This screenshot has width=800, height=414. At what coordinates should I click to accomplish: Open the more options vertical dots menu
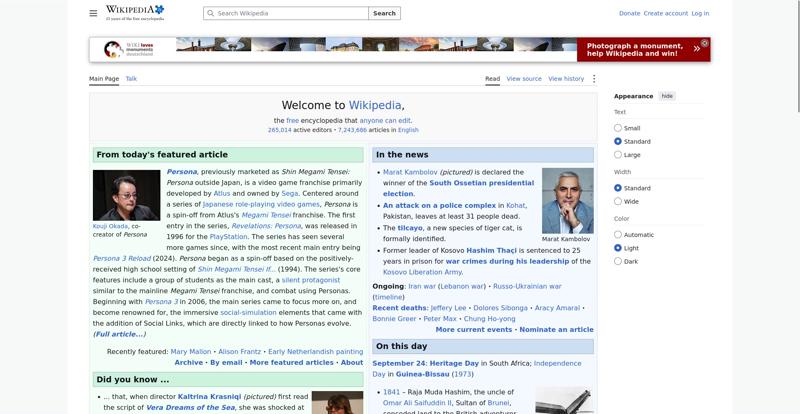click(x=594, y=79)
